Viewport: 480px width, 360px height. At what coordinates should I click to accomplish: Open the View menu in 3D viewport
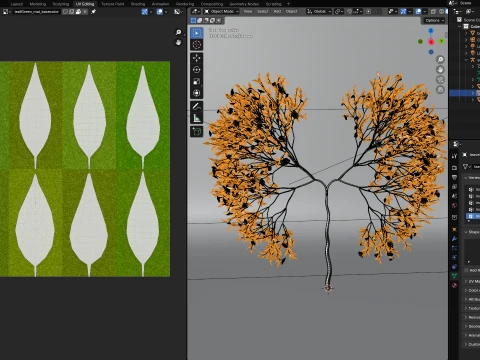[x=248, y=11]
